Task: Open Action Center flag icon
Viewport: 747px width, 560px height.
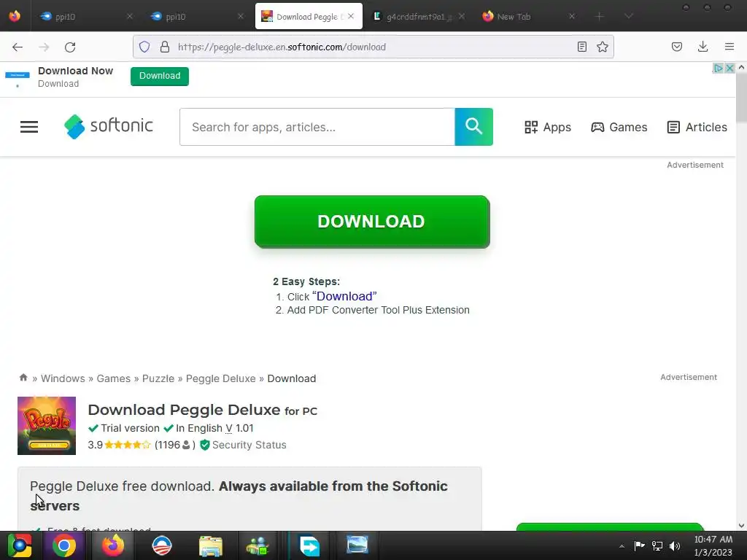Action: tap(639, 545)
